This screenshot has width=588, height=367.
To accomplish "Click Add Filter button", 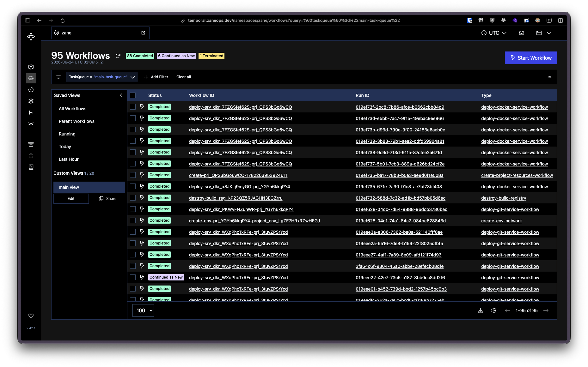I will pos(156,77).
